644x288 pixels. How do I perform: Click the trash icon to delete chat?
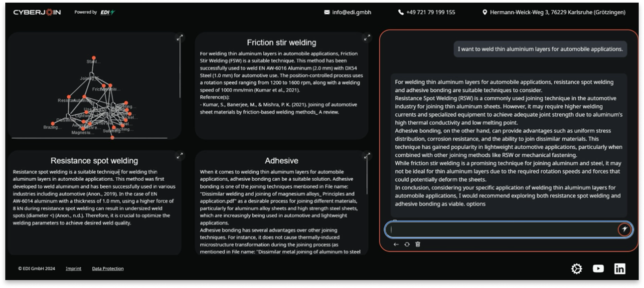click(x=418, y=244)
